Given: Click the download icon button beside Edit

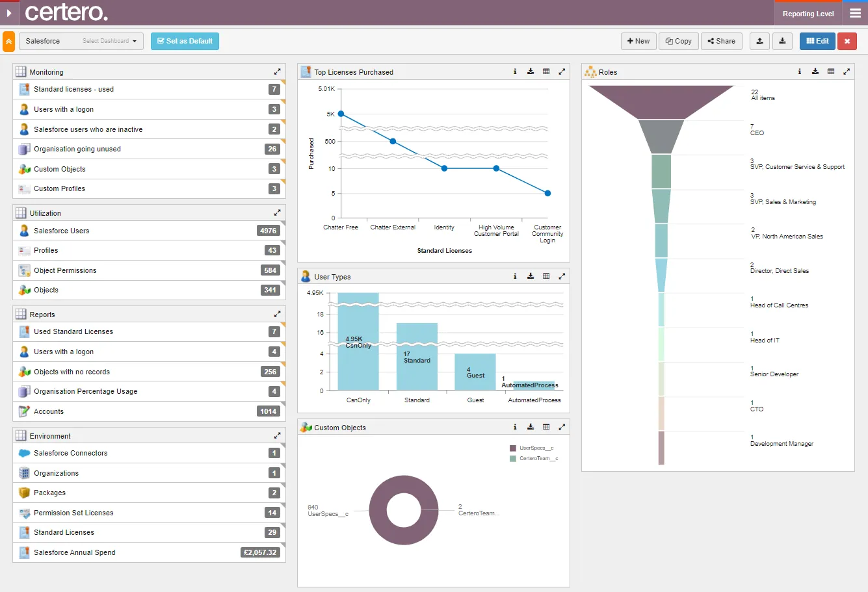Looking at the screenshot, I should coord(782,41).
